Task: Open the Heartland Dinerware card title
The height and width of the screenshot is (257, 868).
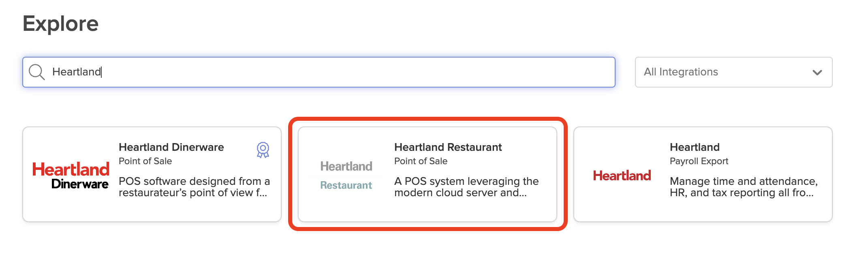Action: (x=171, y=147)
